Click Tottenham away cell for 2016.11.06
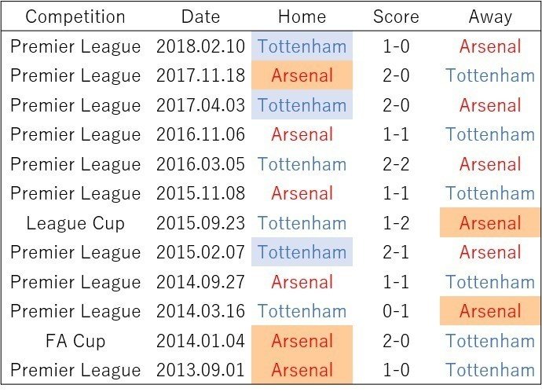Image resolution: width=542 pixels, height=392 pixels. pyautogui.click(x=490, y=134)
